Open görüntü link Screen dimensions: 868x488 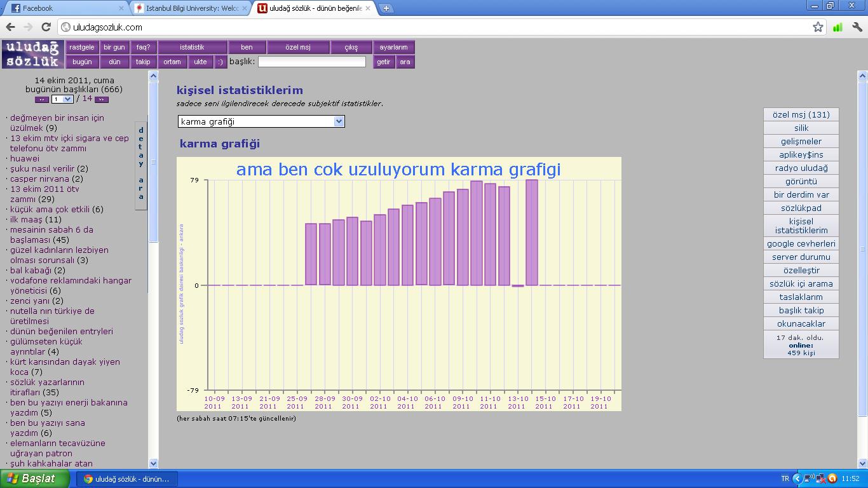801,181
